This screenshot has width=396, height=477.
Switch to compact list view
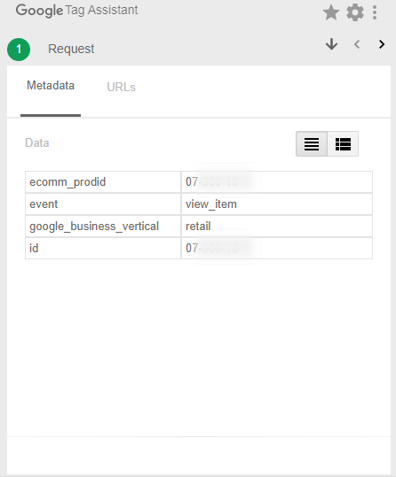tap(312, 144)
